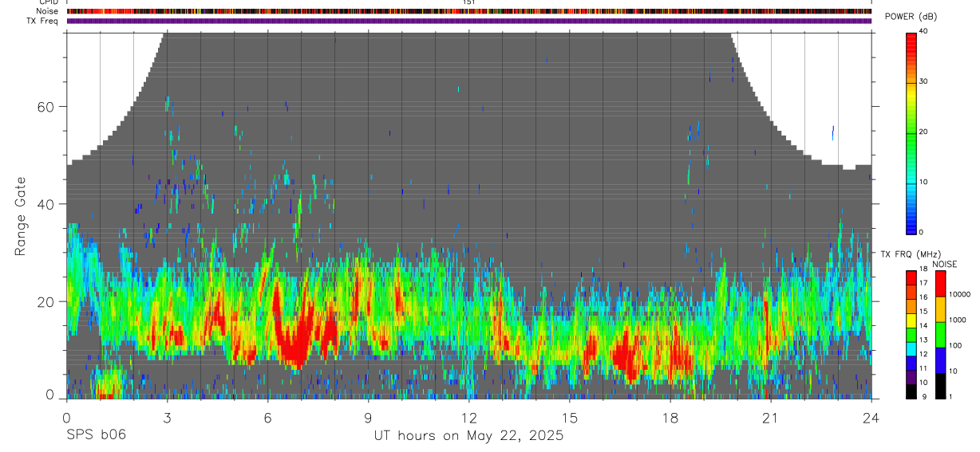The width and height of the screenshot is (980, 452).
Task: Select the yellow 1000 NOISE legend block
Action: (x=941, y=309)
